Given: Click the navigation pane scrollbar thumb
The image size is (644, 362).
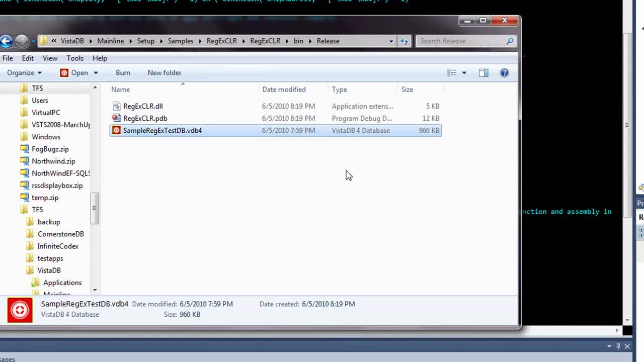Looking at the screenshot, I should (95, 208).
